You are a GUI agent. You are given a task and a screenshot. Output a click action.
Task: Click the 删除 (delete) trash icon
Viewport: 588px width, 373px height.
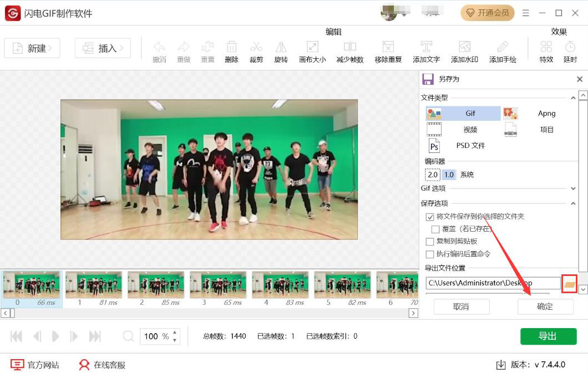[231, 48]
